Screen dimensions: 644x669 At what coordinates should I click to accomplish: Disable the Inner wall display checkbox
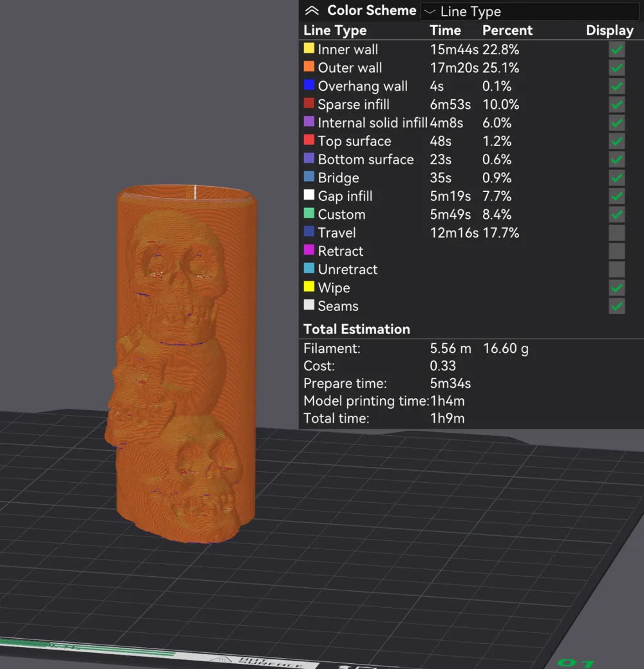(x=616, y=49)
